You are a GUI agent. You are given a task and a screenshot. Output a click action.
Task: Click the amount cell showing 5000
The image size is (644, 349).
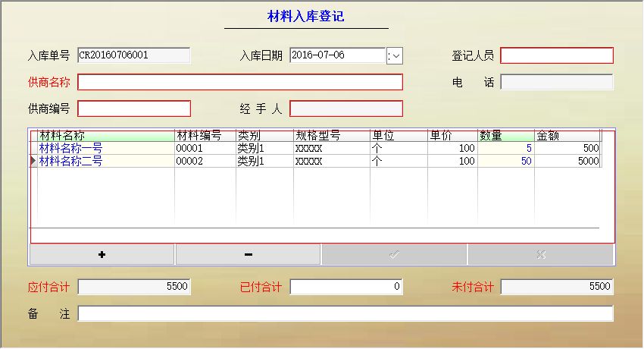567,161
